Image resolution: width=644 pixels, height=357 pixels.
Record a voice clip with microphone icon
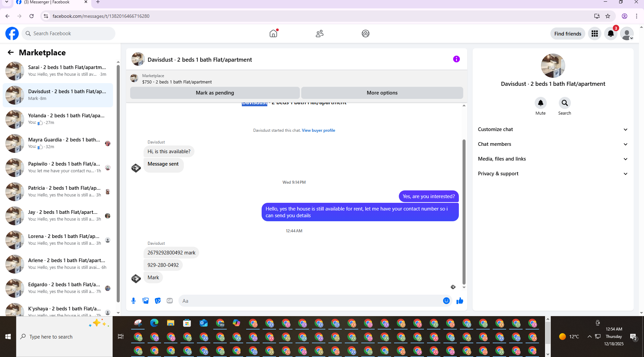click(133, 301)
